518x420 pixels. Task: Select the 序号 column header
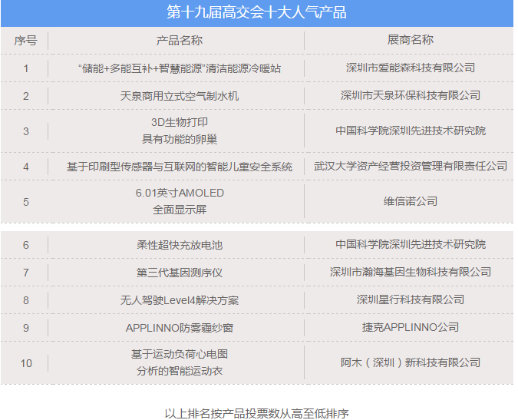(25, 41)
